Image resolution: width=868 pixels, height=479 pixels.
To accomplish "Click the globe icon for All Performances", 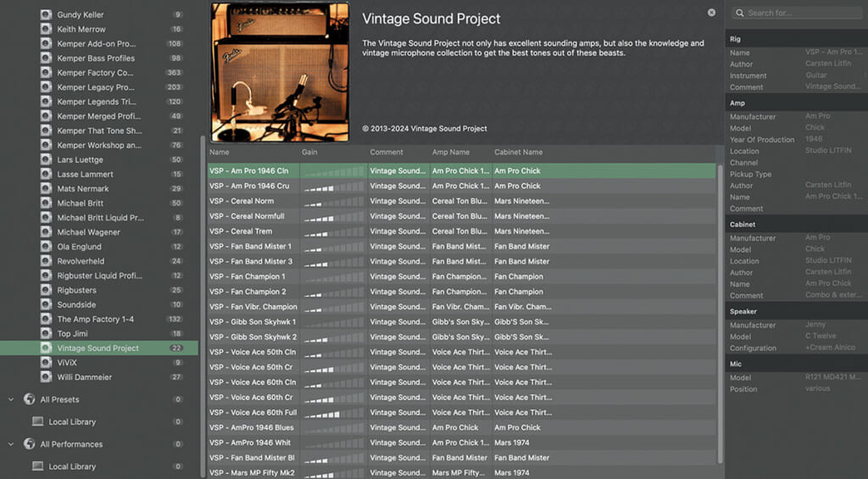I will coord(30,444).
